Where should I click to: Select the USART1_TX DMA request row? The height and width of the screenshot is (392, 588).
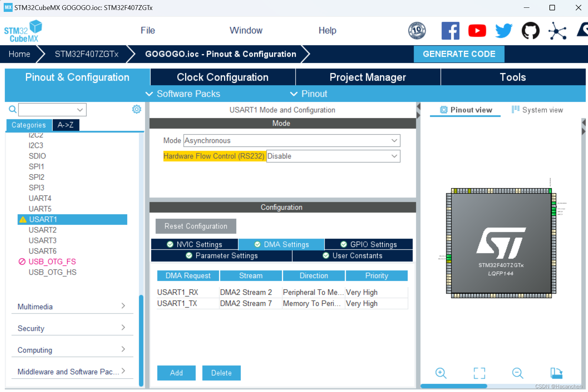coord(282,303)
